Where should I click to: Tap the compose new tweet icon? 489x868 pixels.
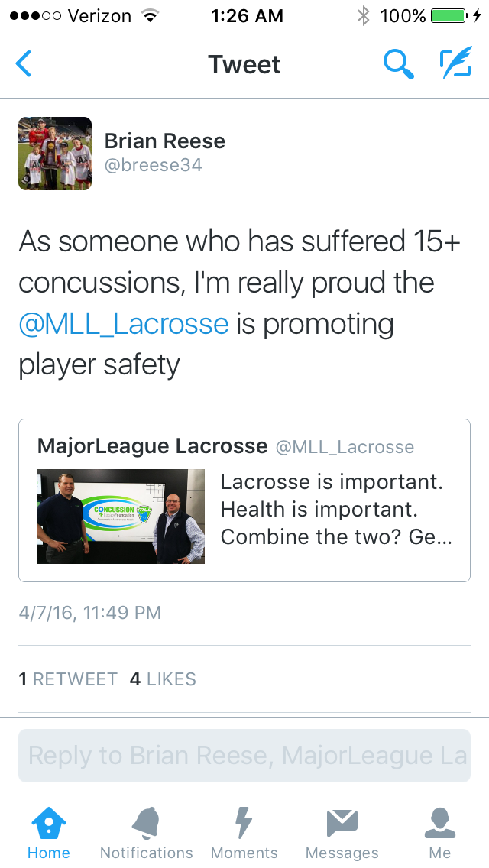[455, 64]
